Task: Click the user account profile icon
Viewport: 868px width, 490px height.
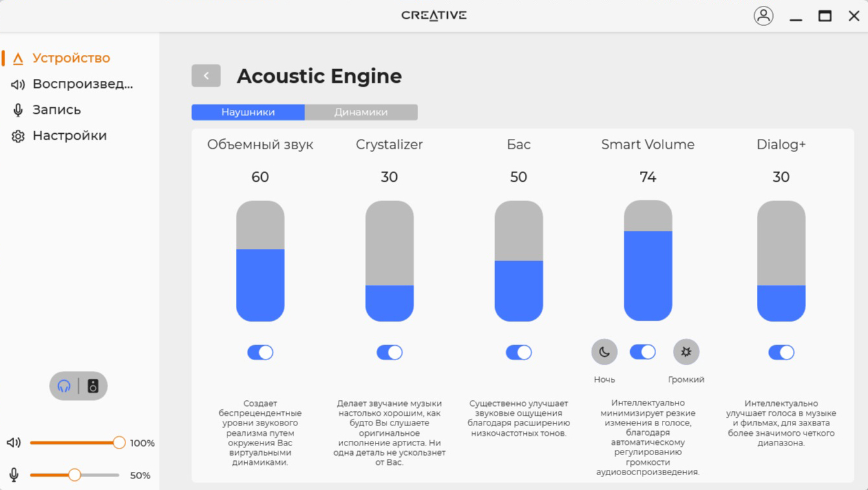Action: [x=763, y=16]
